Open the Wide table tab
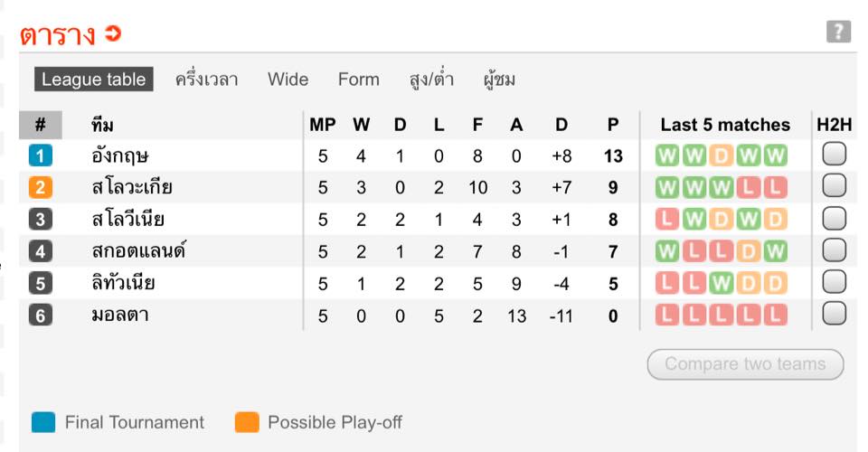Screen dimensions: 868x452 pos(288,80)
